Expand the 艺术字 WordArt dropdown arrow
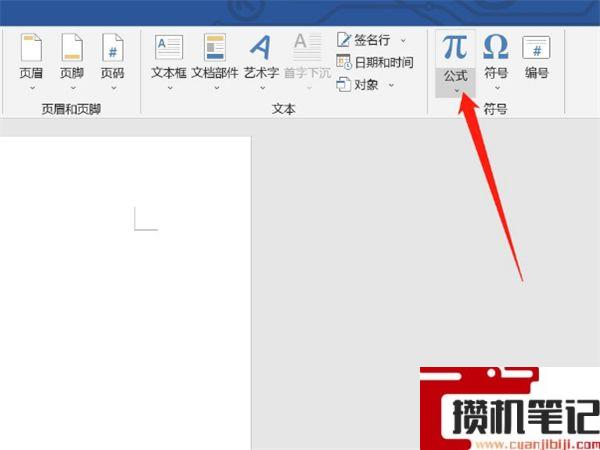The width and height of the screenshot is (600, 450). pyautogui.click(x=262, y=88)
